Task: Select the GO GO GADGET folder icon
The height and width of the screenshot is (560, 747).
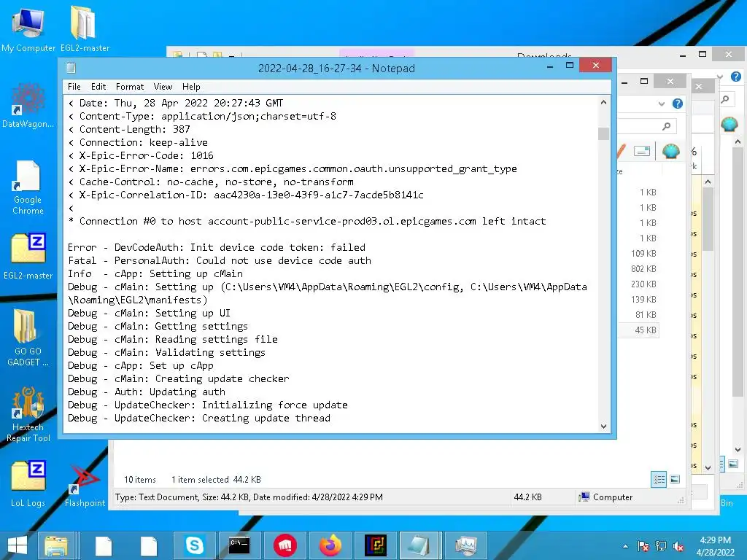Action: [x=28, y=338]
